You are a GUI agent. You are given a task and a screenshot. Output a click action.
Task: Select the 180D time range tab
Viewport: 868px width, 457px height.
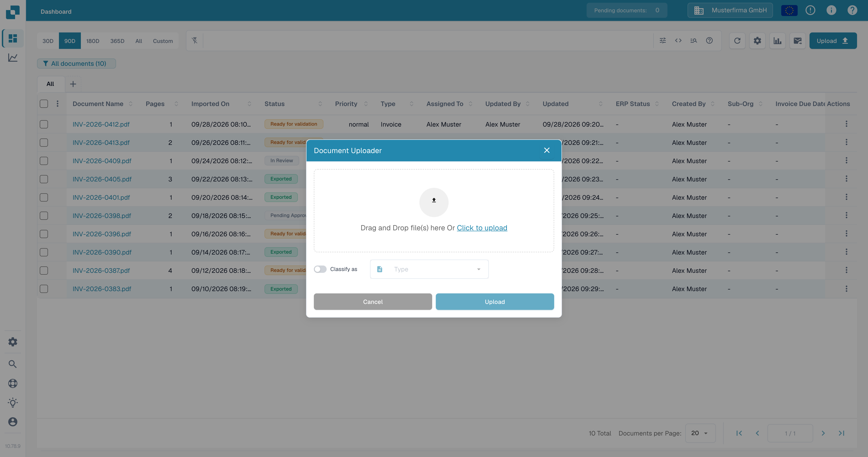[93, 41]
